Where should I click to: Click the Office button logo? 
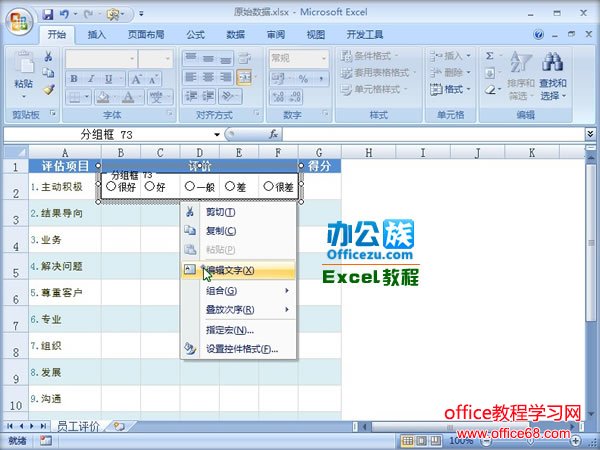(19, 21)
